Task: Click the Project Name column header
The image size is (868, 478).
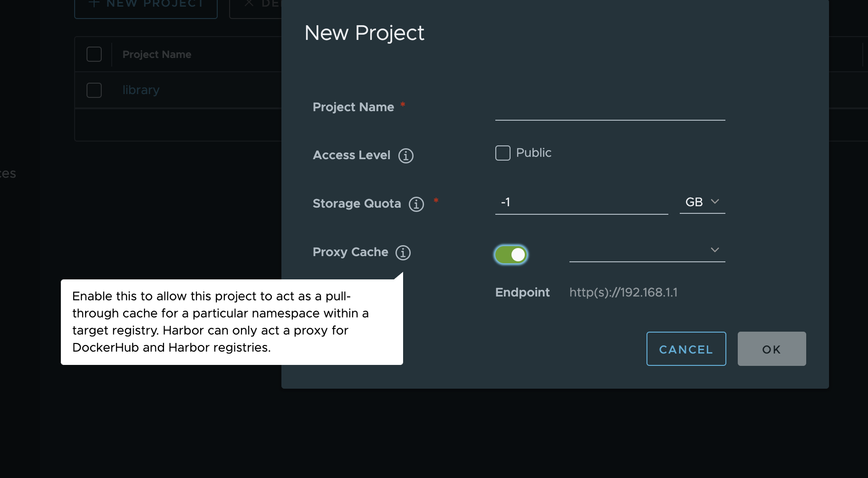Action: tap(157, 55)
